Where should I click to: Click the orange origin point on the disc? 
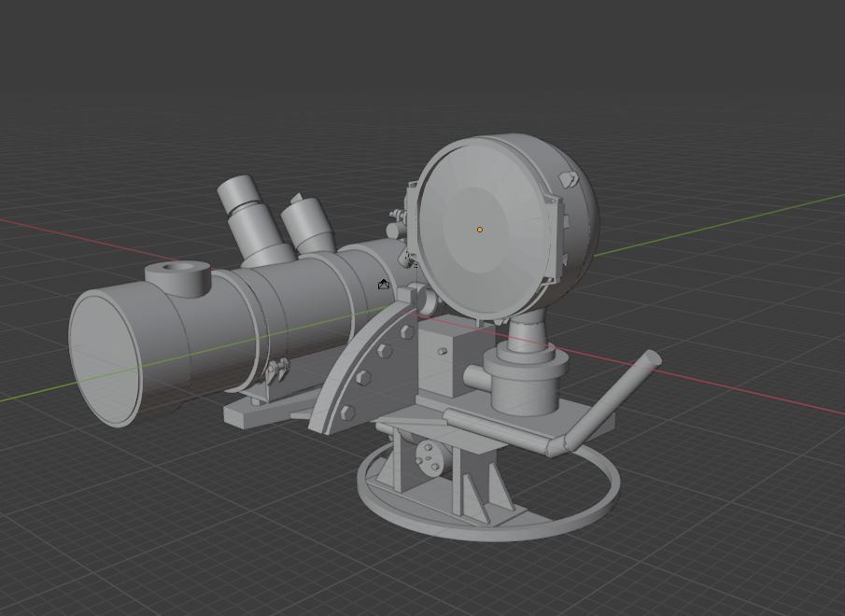click(x=480, y=229)
